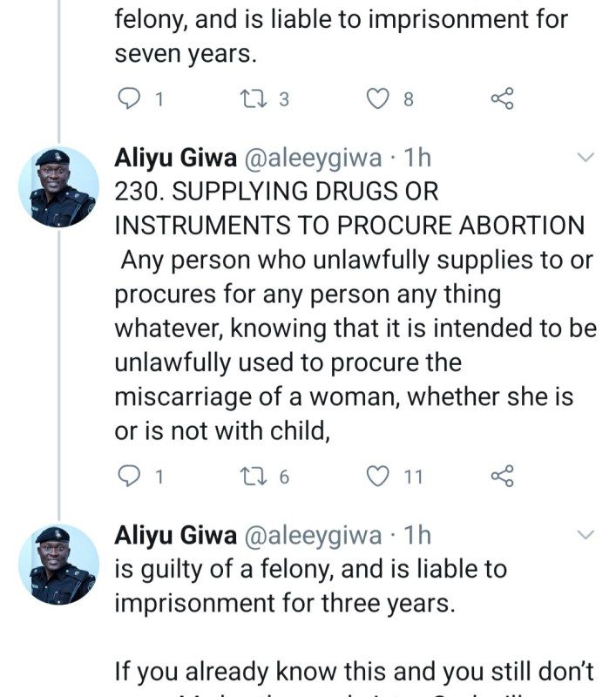Image resolution: width=616 pixels, height=697 pixels.
Task: Share the tweet ending 'seven years'
Action: coord(503,99)
